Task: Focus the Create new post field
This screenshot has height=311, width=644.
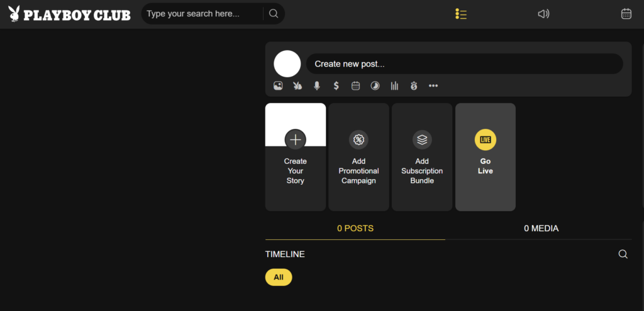Action: (465, 64)
